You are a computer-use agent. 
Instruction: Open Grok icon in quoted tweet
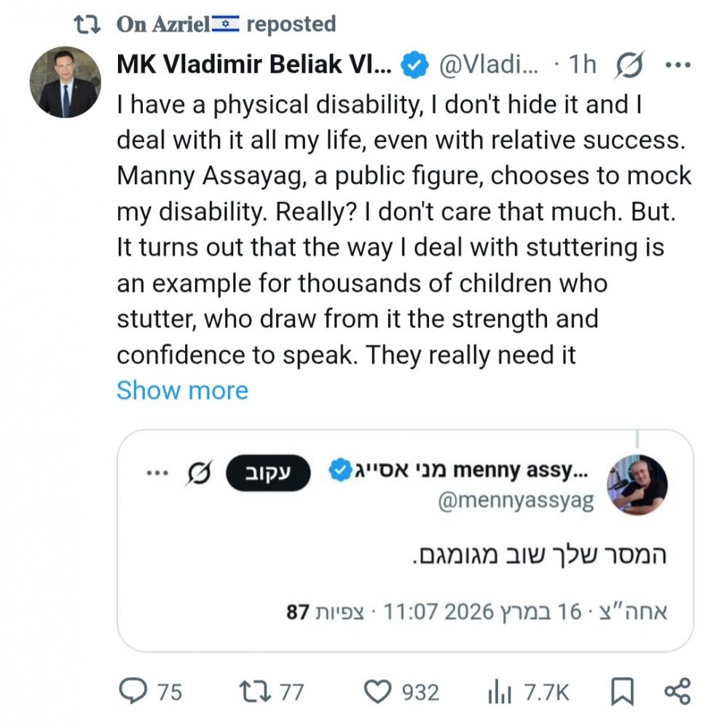pyautogui.click(x=197, y=472)
